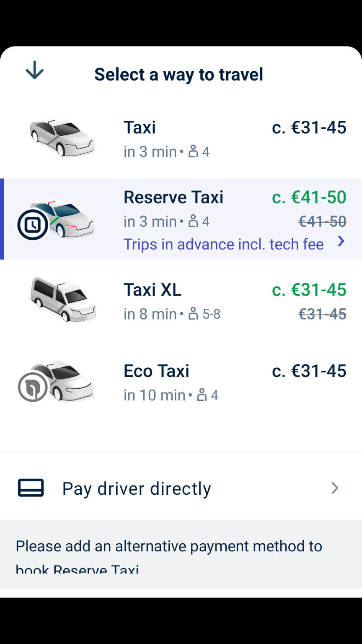Tap green Reserve Taxi price €41-50
The image size is (362, 644).
point(309,197)
